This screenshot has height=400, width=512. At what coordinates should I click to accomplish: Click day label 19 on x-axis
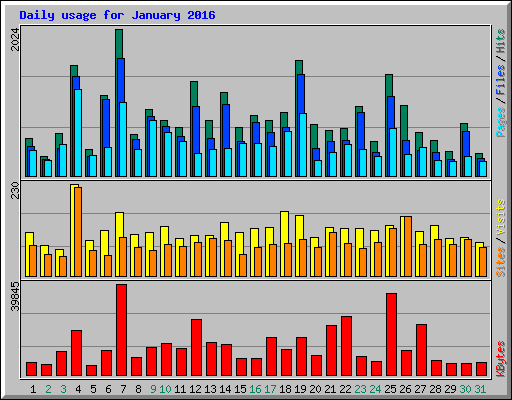point(300,389)
